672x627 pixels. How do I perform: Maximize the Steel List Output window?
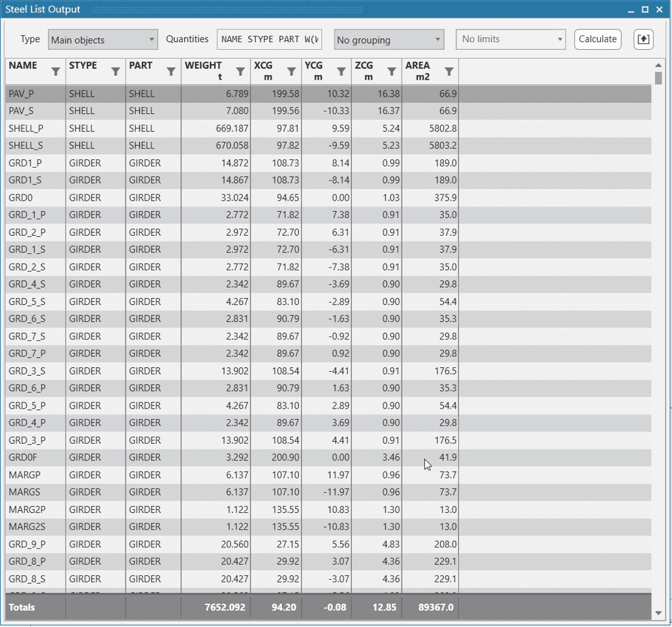(x=645, y=9)
